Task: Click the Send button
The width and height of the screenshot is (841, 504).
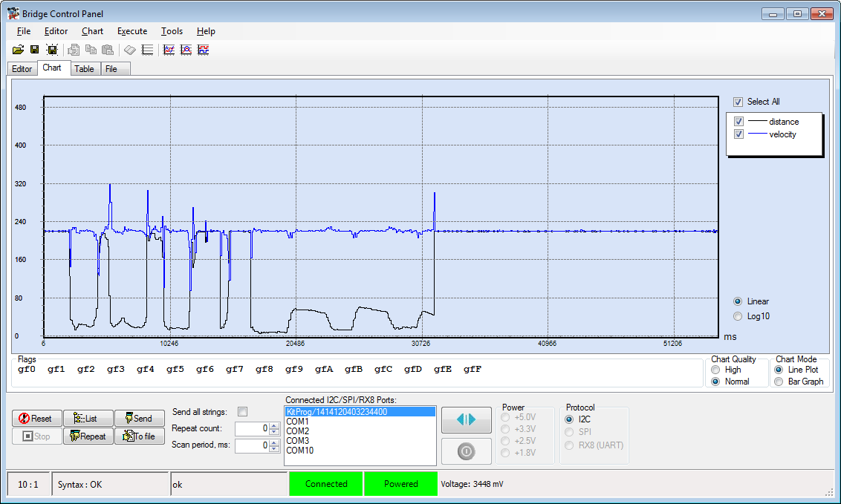Action: click(x=140, y=419)
